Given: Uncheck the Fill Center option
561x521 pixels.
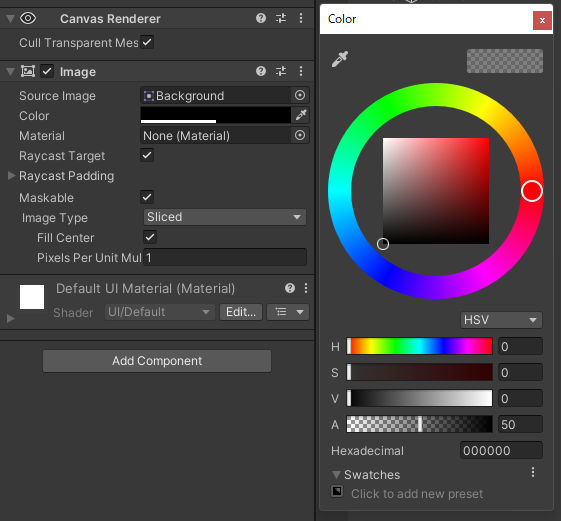Looking at the screenshot, I should [x=150, y=237].
